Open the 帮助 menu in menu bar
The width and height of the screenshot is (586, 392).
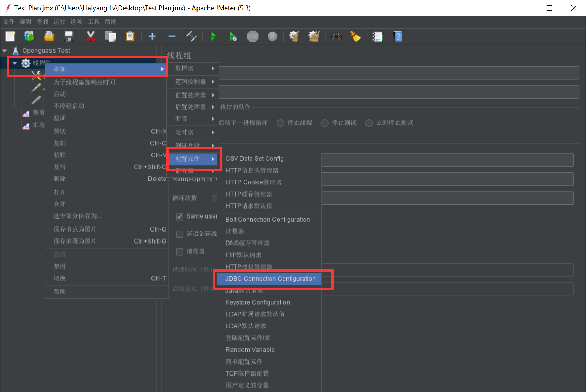[111, 22]
